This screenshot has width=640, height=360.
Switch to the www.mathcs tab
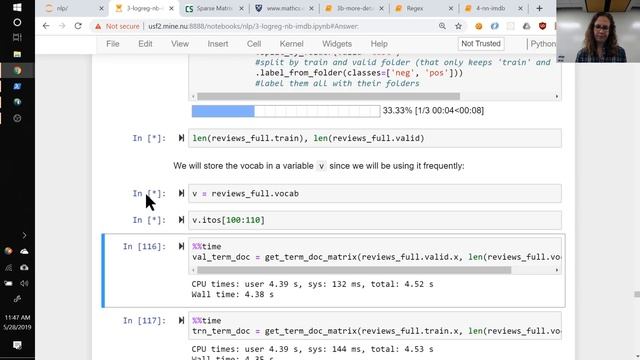click(x=284, y=8)
